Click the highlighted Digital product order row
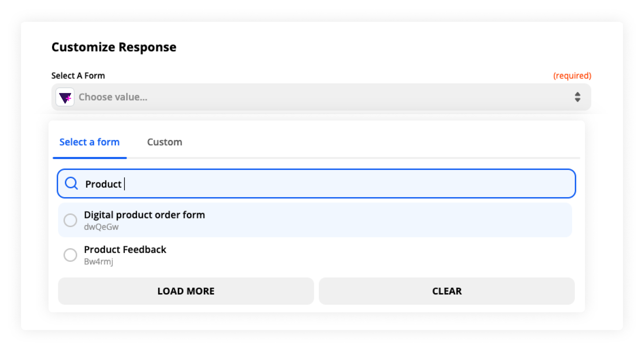The height and width of the screenshot is (343, 644). pos(315,220)
